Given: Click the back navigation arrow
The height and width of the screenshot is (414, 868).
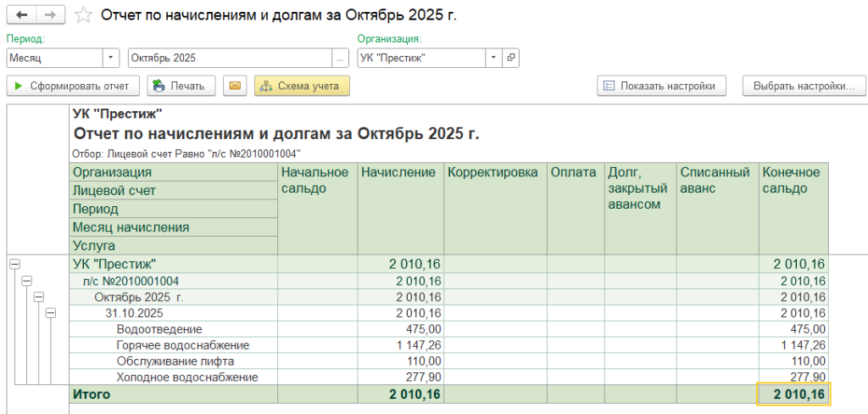Looking at the screenshot, I should pos(20,15).
